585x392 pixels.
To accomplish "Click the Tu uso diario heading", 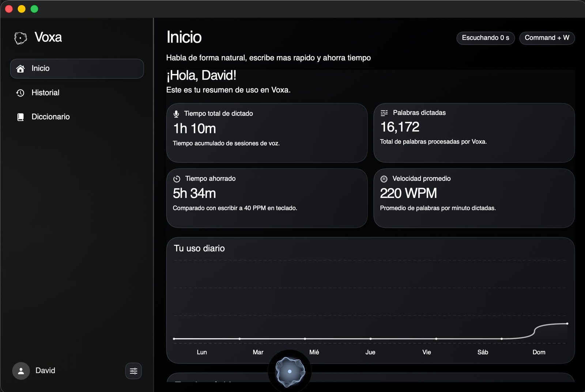I will click(199, 248).
